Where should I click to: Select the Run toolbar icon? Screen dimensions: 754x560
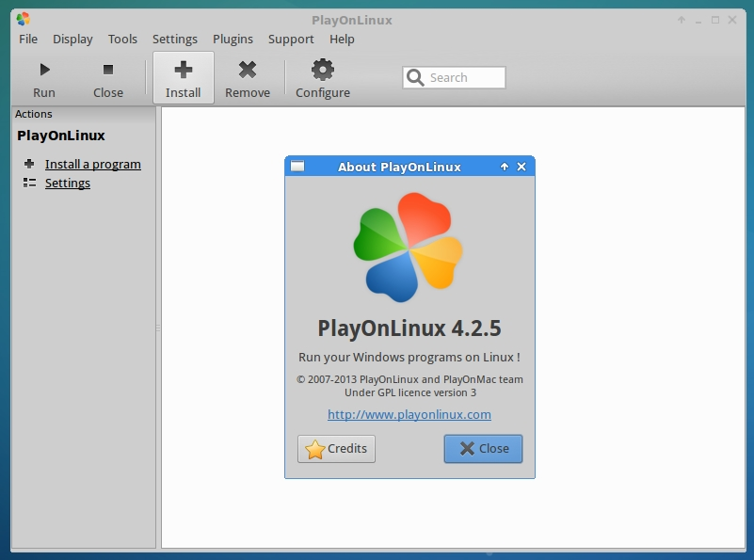tap(43, 69)
